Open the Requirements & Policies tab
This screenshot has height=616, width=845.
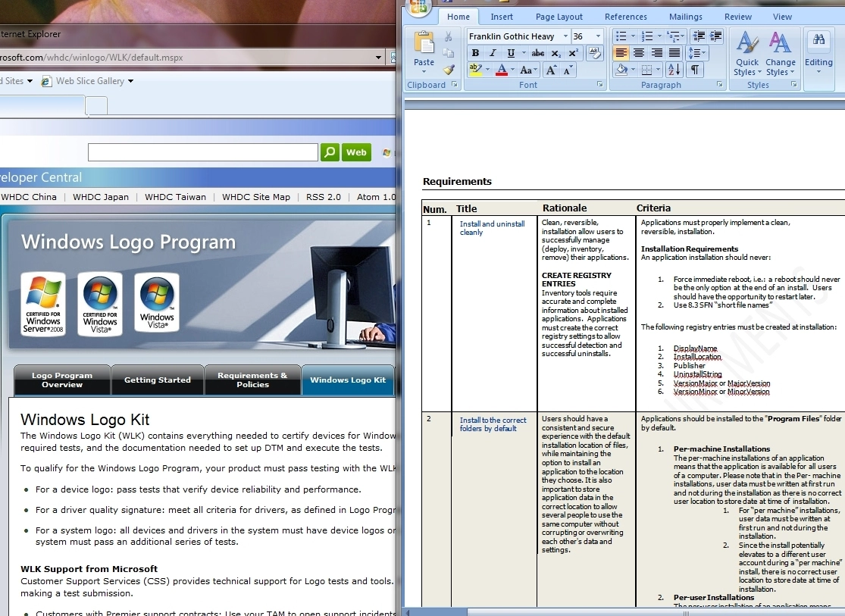pyautogui.click(x=252, y=380)
